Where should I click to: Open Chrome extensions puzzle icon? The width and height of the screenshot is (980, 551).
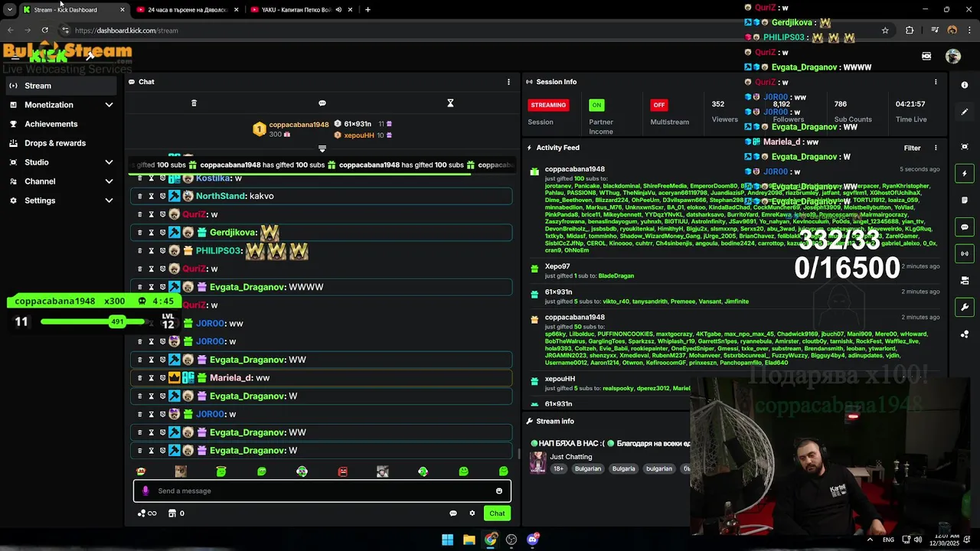coord(910,31)
